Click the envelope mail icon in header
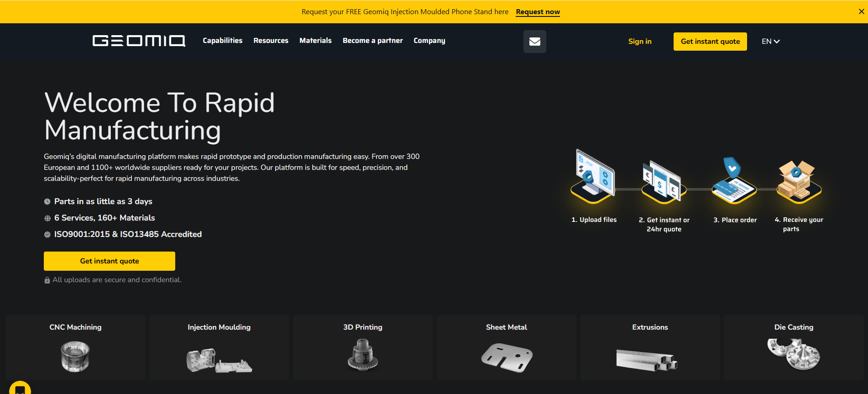Viewport: 868px width, 394px height. coord(534,42)
